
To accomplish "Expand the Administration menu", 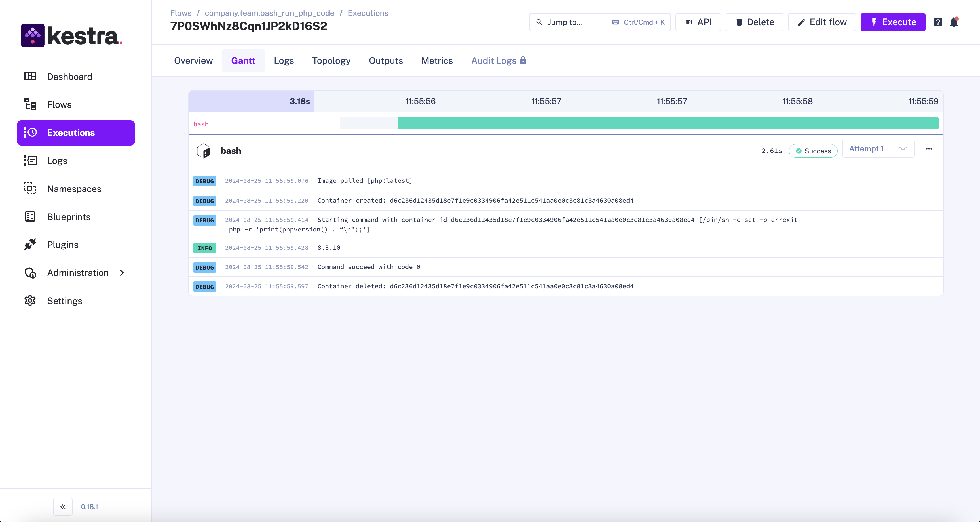I will point(78,273).
